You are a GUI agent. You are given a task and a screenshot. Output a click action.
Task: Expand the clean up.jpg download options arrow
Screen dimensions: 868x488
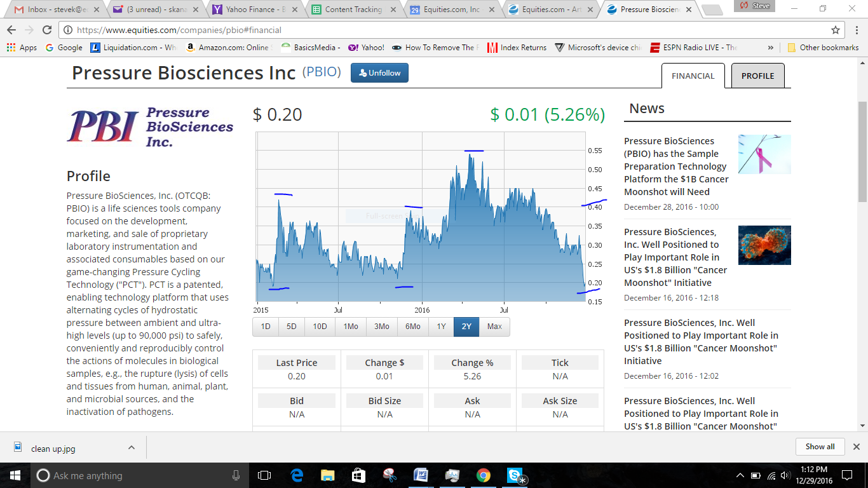(x=131, y=447)
